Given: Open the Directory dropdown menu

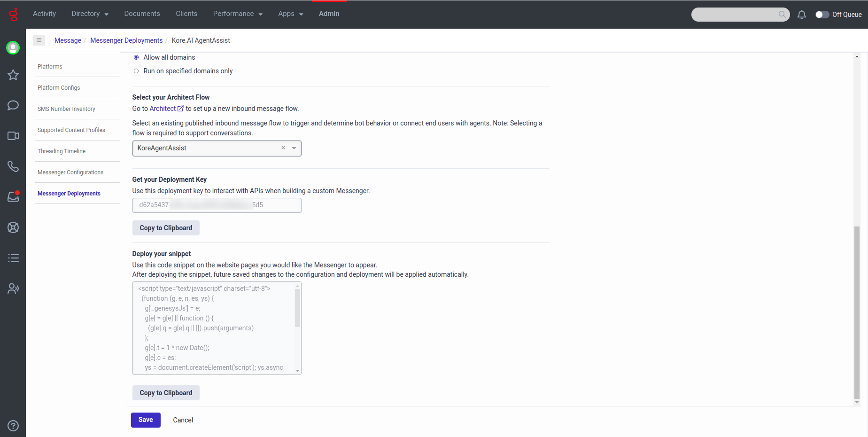Looking at the screenshot, I should pyautogui.click(x=90, y=14).
